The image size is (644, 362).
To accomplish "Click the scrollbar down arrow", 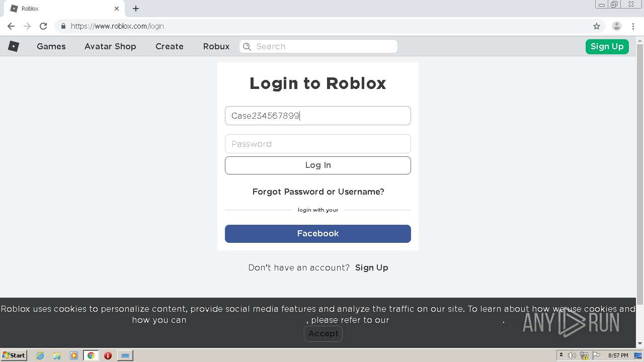I will pos(640,344).
